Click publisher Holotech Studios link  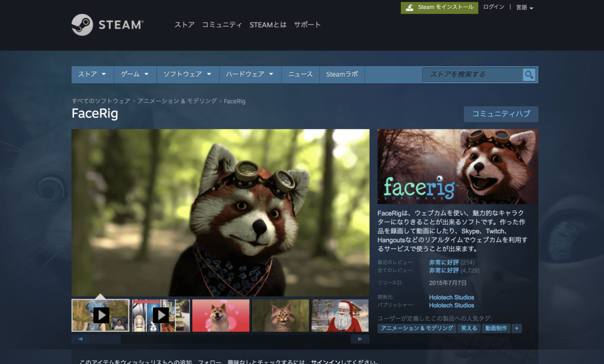[x=451, y=305]
